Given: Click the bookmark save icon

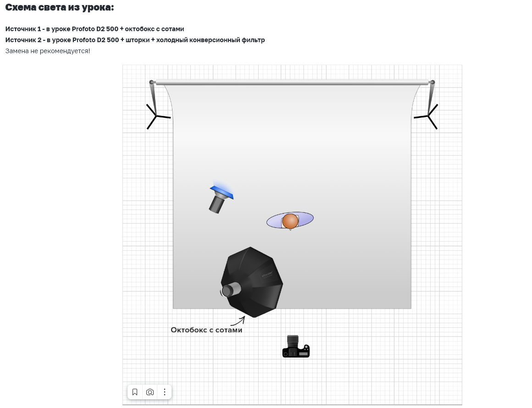Looking at the screenshot, I should 135,392.
